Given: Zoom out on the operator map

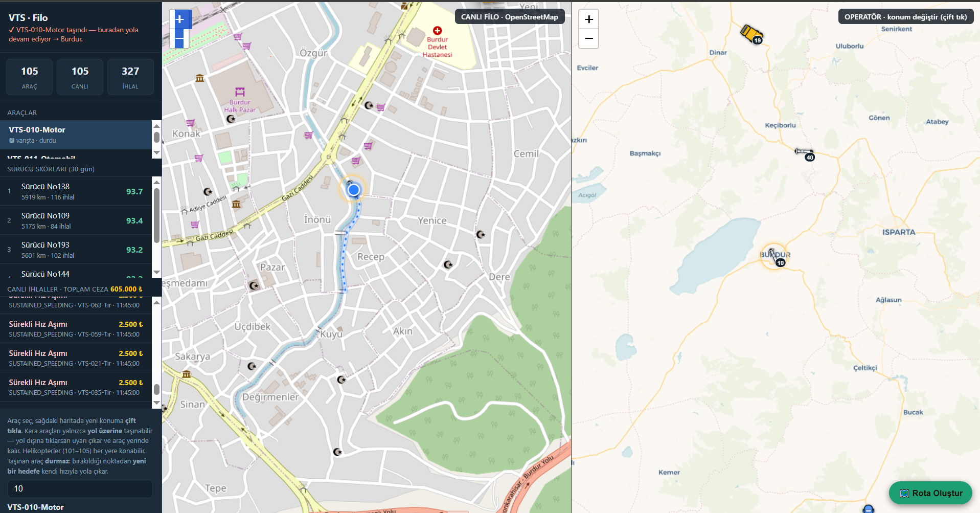Looking at the screenshot, I should point(589,39).
